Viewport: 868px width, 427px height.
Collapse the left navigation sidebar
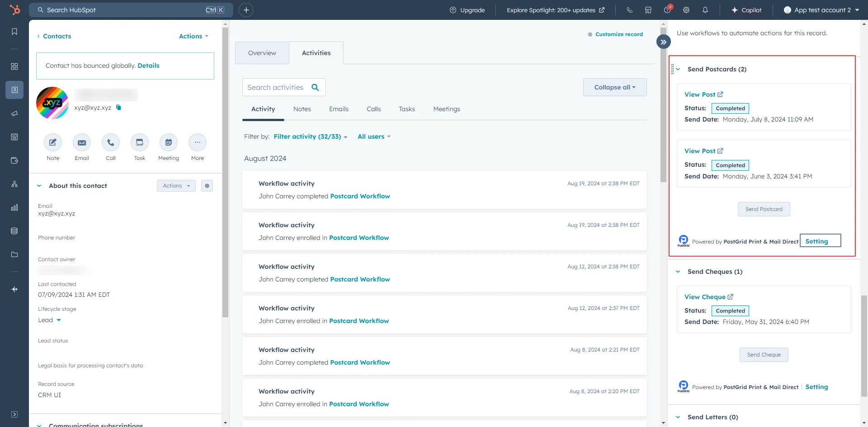(x=14, y=414)
